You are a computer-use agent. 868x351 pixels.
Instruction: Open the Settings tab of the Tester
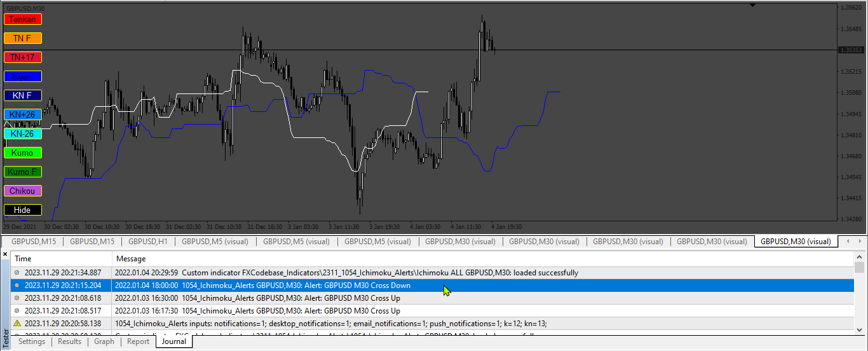(32, 341)
